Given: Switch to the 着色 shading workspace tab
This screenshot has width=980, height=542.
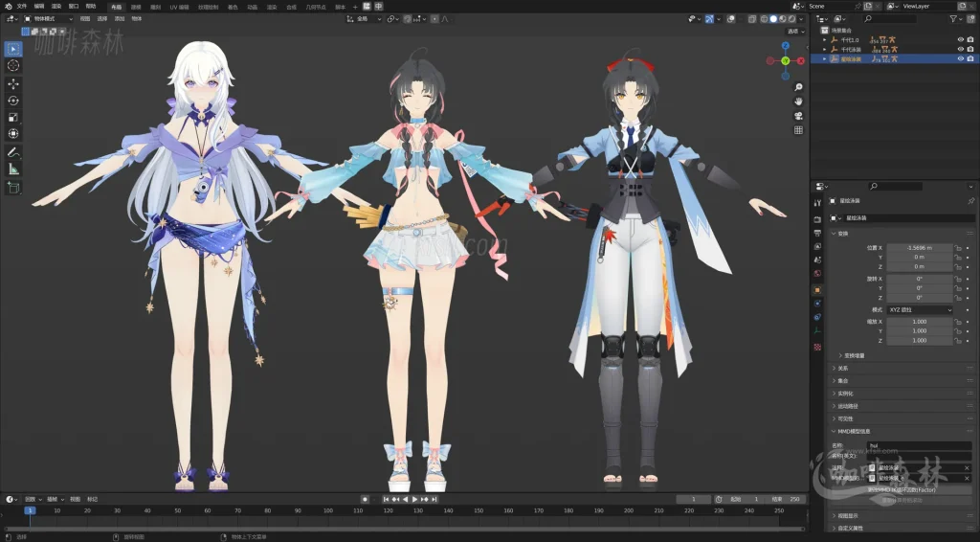Looking at the screenshot, I should (233, 7).
